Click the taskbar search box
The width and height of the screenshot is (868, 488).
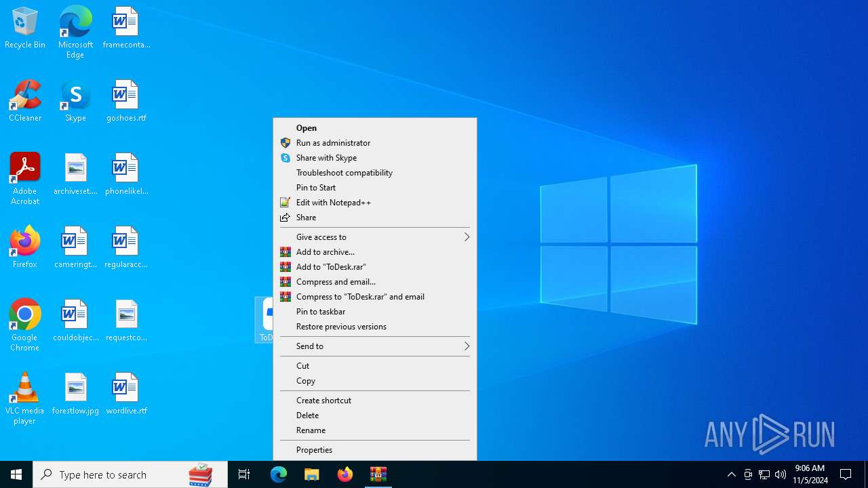pyautogui.click(x=130, y=474)
